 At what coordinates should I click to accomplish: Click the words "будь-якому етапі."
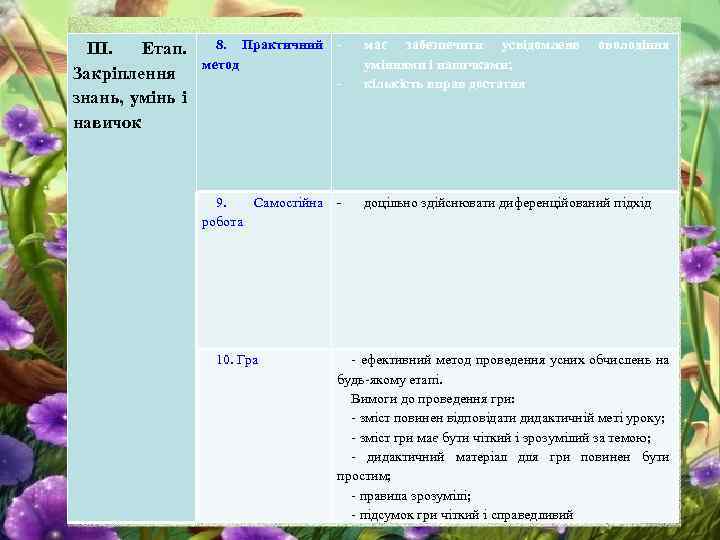point(389,380)
